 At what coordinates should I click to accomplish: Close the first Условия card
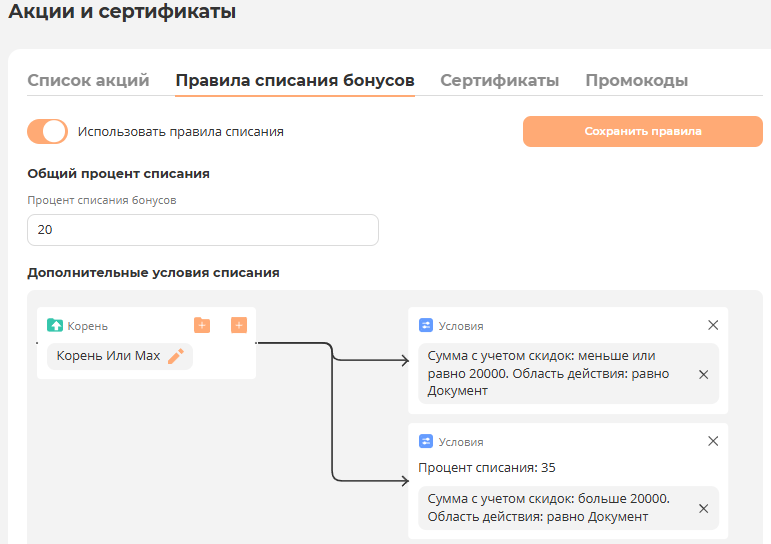(x=713, y=325)
